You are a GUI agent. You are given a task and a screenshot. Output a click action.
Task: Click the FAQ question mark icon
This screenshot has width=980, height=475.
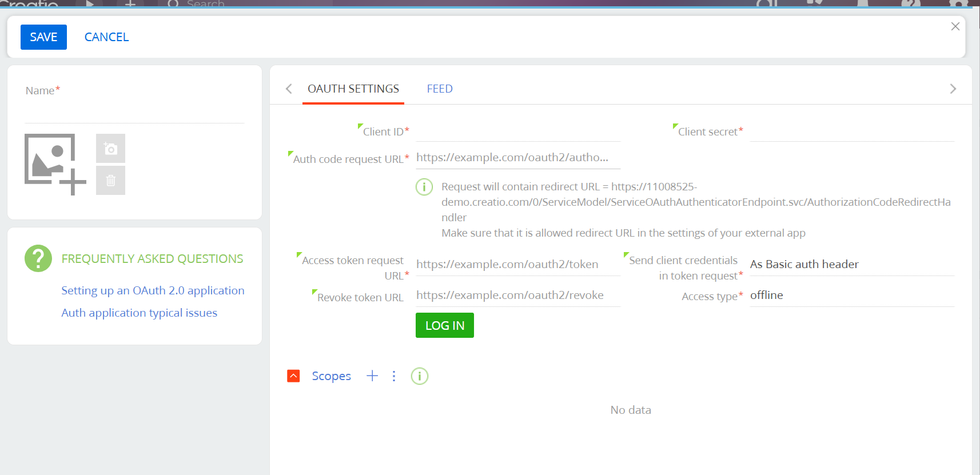click(x=38, y=258)
